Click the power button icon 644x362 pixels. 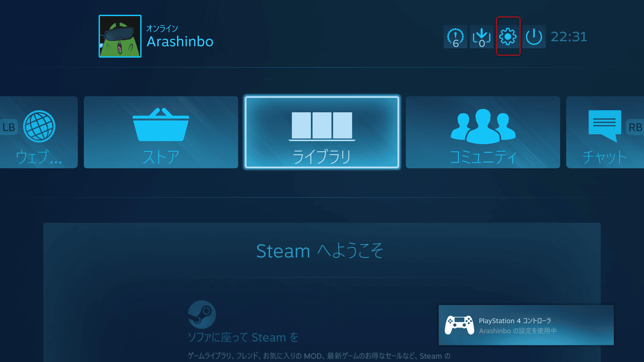click(534, 37)
